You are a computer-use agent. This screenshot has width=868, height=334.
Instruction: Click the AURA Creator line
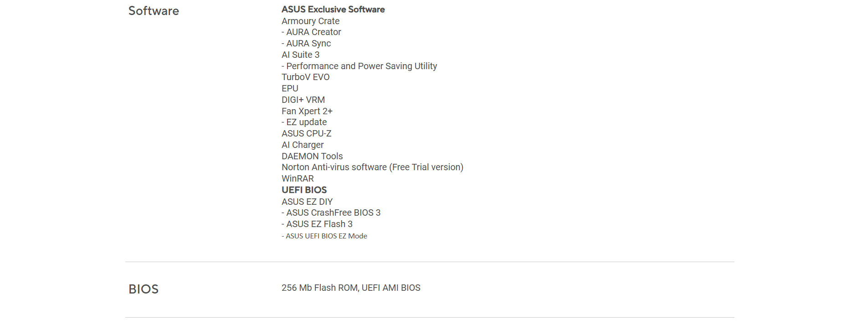tap(311, 32)
